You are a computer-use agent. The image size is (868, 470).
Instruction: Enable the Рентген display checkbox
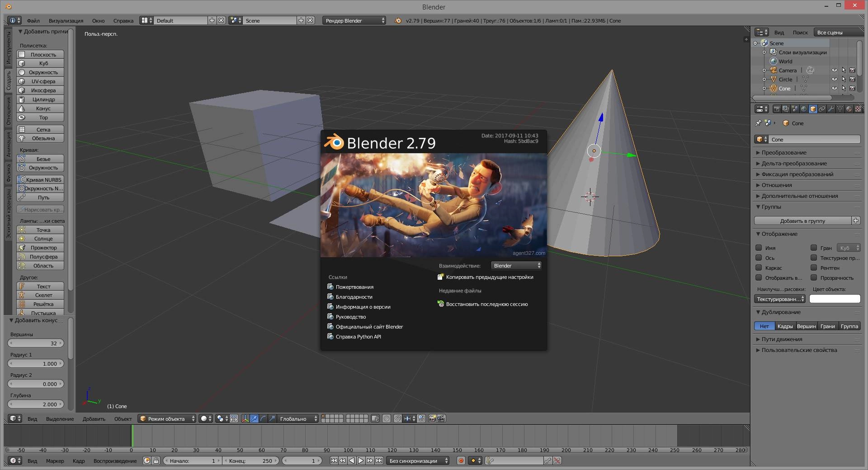coord(814,268)
